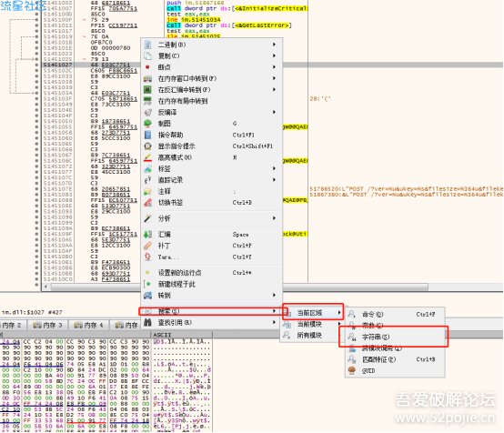Select 字符串(S) to search strings

395,337
